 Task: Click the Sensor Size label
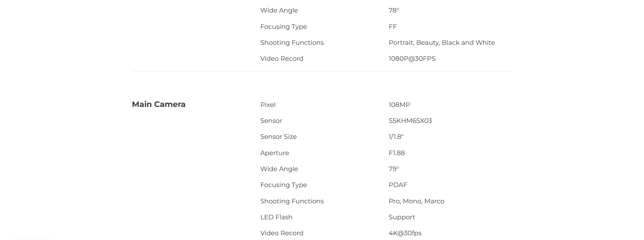[278, 136]
